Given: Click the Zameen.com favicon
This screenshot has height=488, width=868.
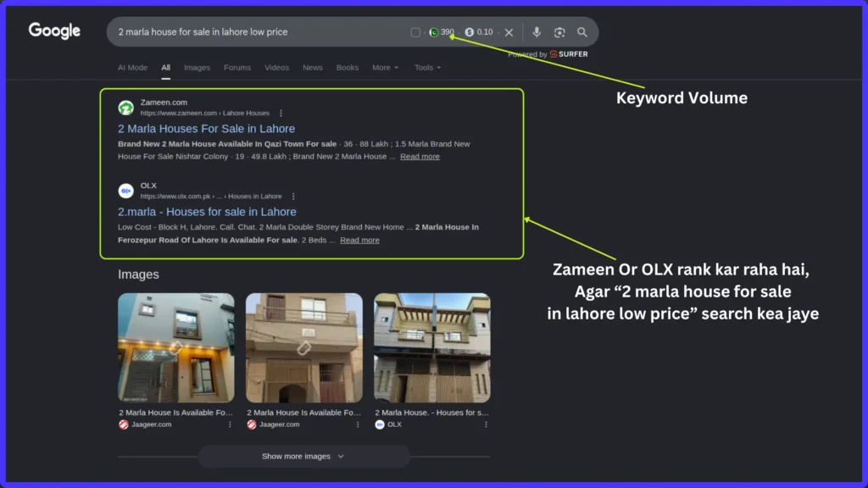Looking at the screenshot, I should pos(125,108).
